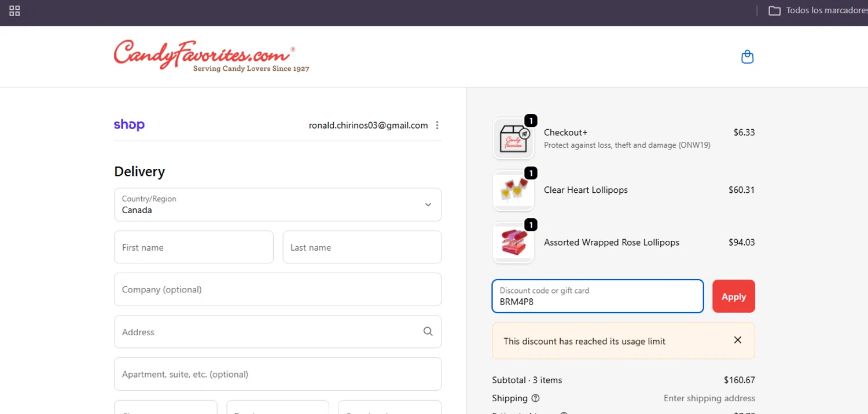Click the address search magnifier icon
The width and height of the screenshot is (868, 414).
[x=428, y=332]
